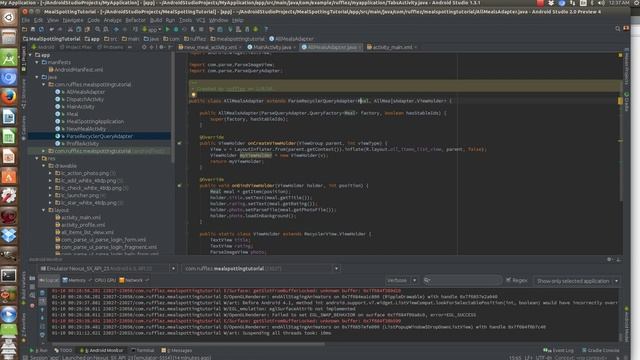
Task: Open the Messages tool window button
Action: pos(177,351)
